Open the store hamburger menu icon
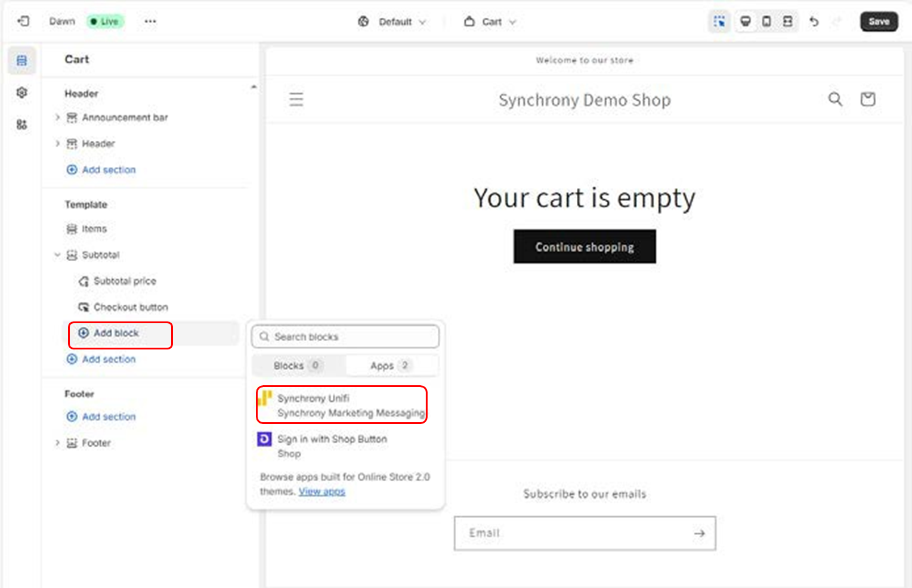The image size is (912, 588). [x=296, y=99]
